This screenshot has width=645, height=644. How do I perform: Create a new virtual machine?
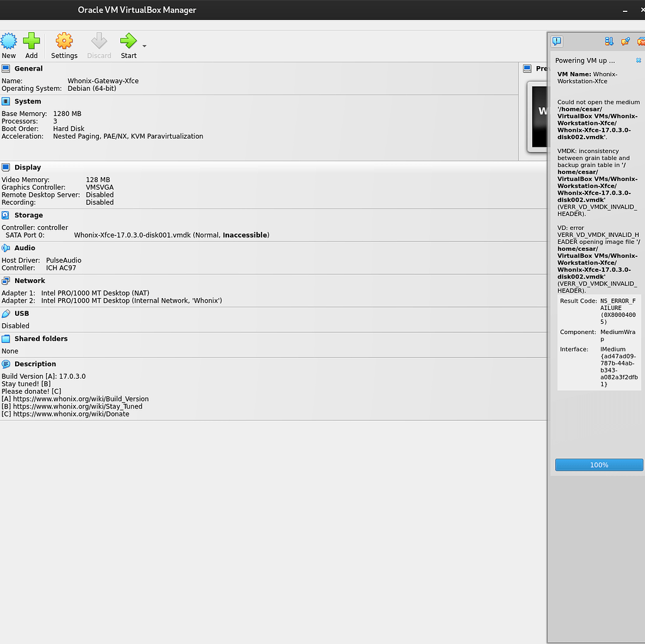click(x=8, y=44)
